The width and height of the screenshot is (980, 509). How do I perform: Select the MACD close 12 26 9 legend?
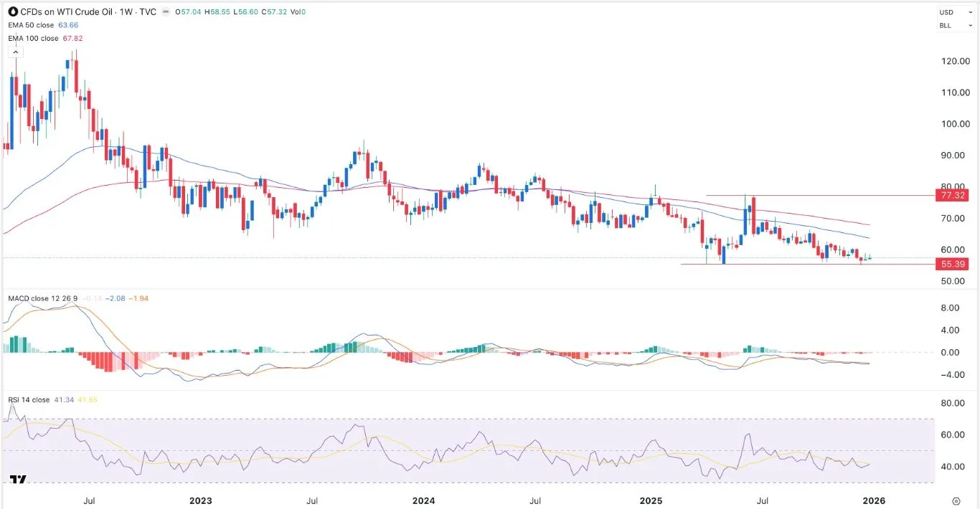[42, 298]
